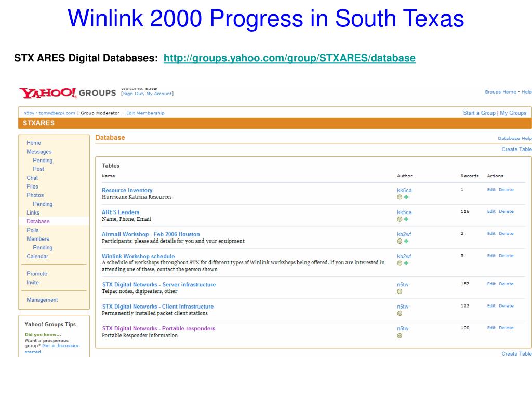Image resolution: width=532 pixels, height=399 pixels.
Task: Delete the Portable responders table
Action: point(506,328)
